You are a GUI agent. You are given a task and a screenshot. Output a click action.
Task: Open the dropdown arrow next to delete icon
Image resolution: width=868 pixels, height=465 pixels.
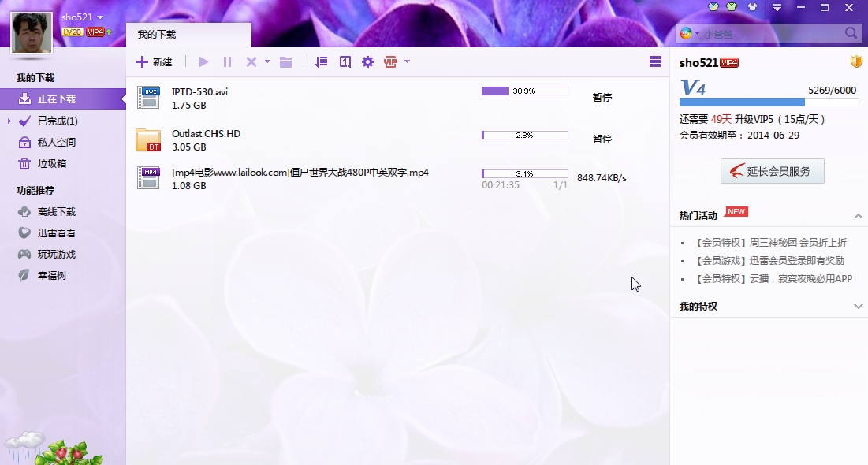267,62
